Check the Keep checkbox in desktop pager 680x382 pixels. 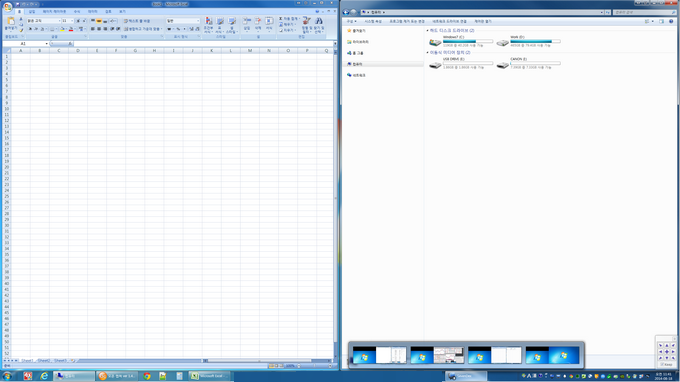pyautogui.click(x=662, y=365)
